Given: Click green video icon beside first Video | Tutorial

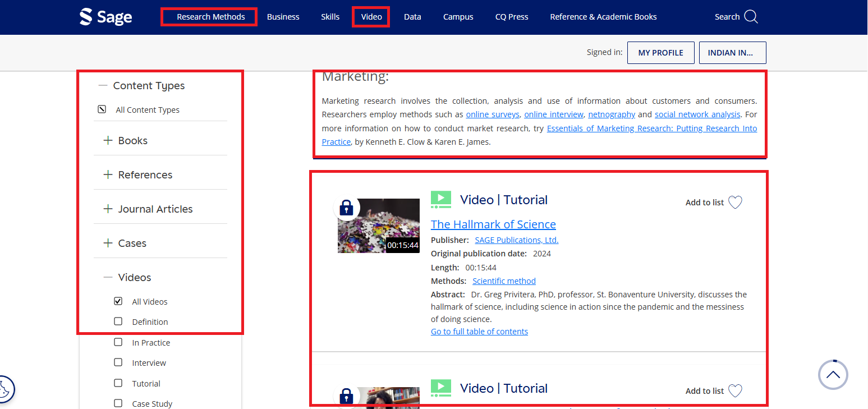Looking at the screenshot, I should coord(441,200).
